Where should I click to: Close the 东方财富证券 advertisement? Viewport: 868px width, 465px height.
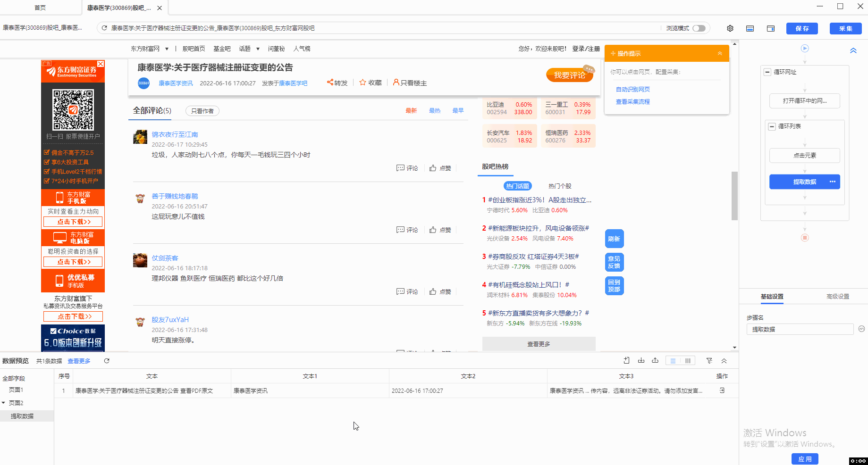101,64
